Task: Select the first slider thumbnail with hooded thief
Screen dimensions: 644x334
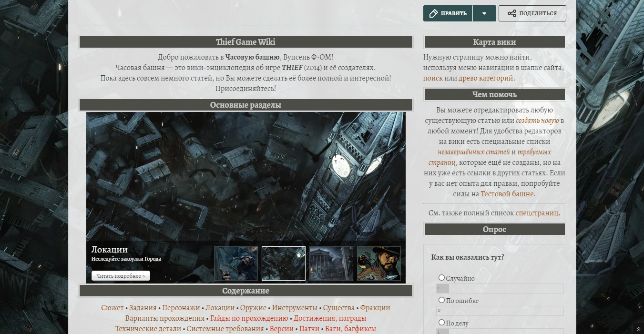Action: pyautogui.click(x=236, y=263)
